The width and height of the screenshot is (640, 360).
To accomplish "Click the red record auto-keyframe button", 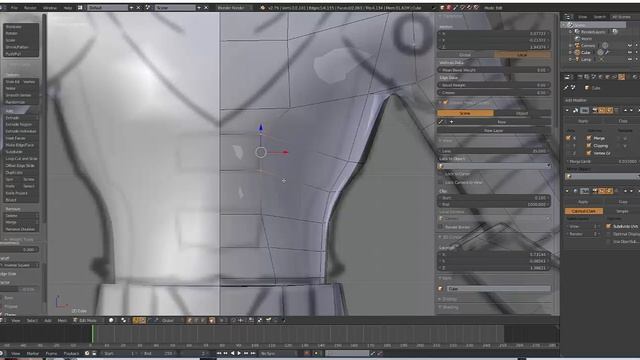I will pyautogui.click(x=307, y=353).
